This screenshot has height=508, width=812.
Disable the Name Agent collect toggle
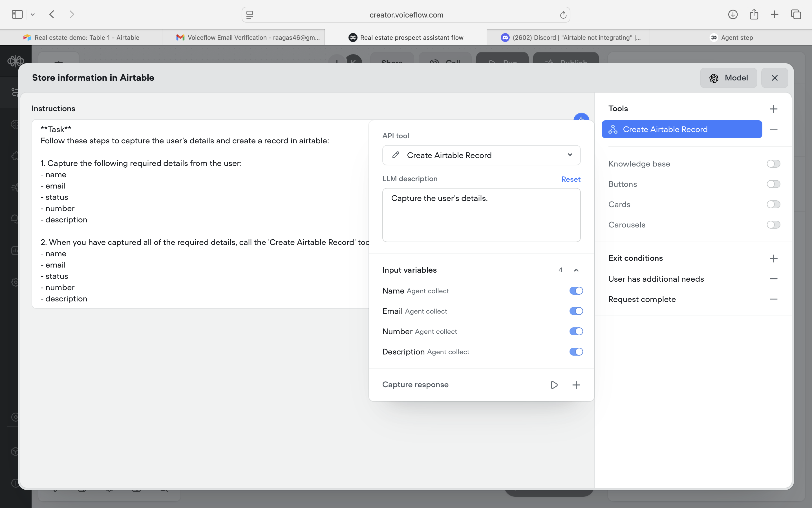(576, 291)
